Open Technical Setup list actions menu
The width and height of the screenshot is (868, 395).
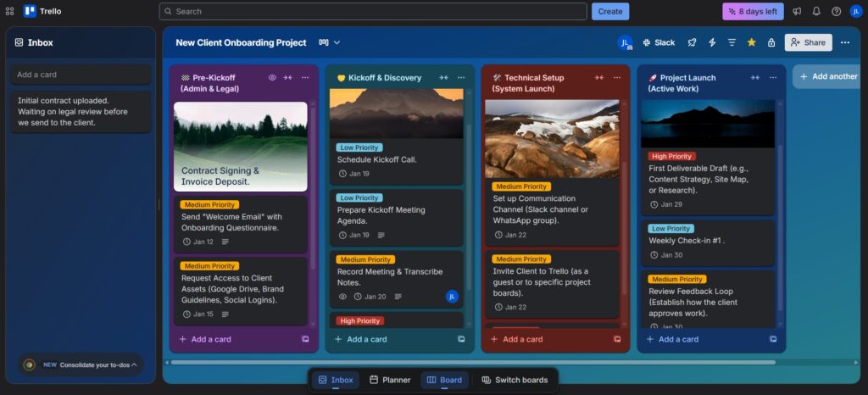pyautogui.click(x=617, y=77)
